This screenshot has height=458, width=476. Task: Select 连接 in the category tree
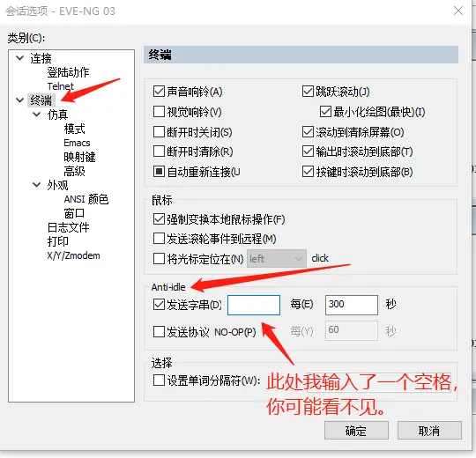click(x=41, y=58)
